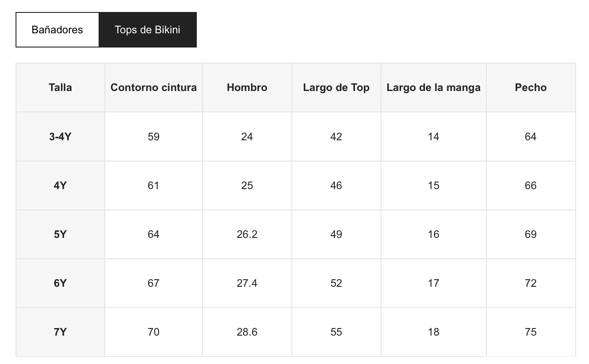Screen dimensions: 589x364
Task: Click the 46 Largo de Top cell
Action: [x=336, y=186]
